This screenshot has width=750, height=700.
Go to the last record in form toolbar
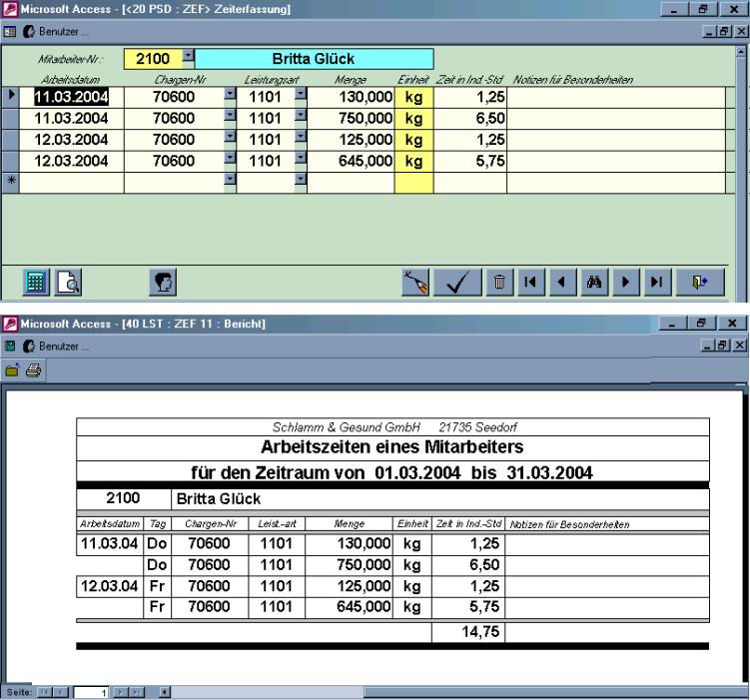[656, 283]
